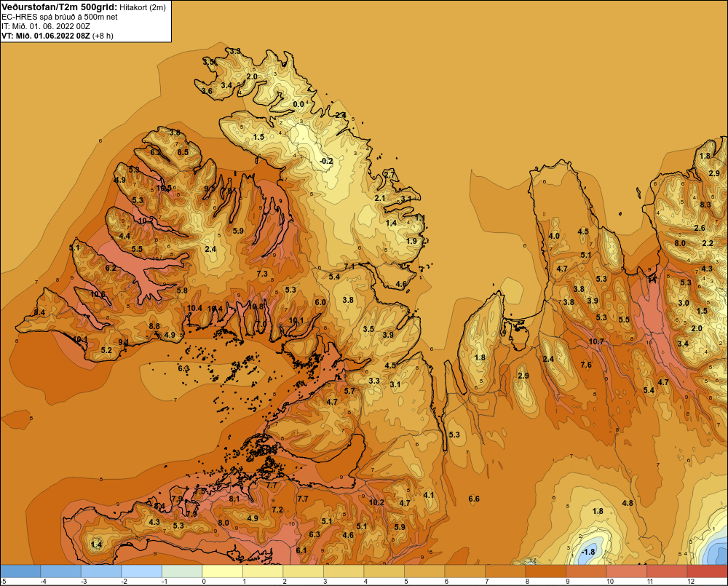728x586 pixels.
Task: Click the '8.4' temperature label
Action: click(39, 312)
